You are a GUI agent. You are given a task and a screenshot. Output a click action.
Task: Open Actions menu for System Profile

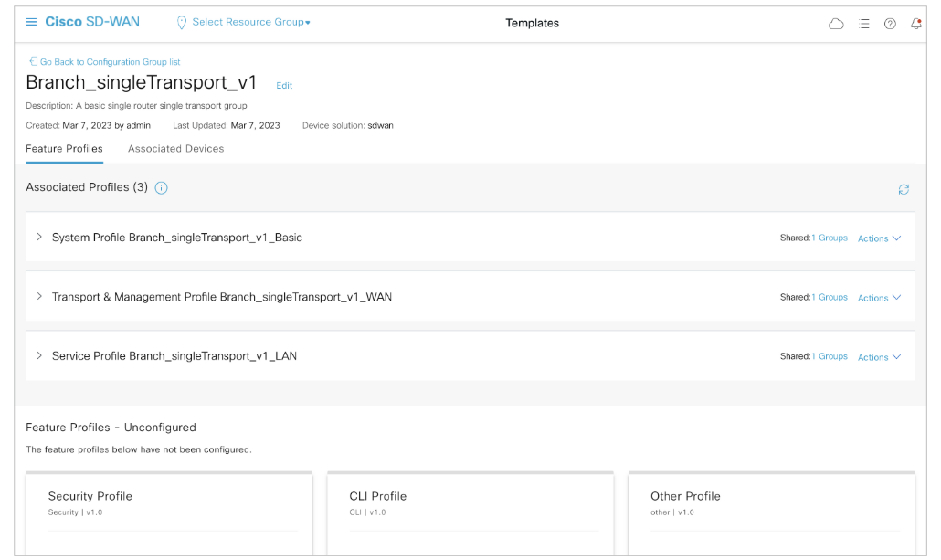(x=879, y=238)
